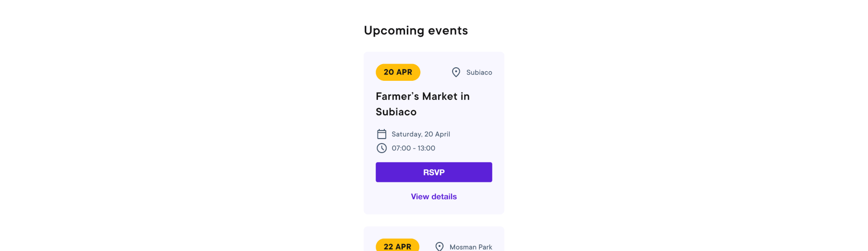Image resolution: width=868 pixels, height=251 pixels.
Task: Select the yellow 20 APR date badge
Action: pos(398,72)
